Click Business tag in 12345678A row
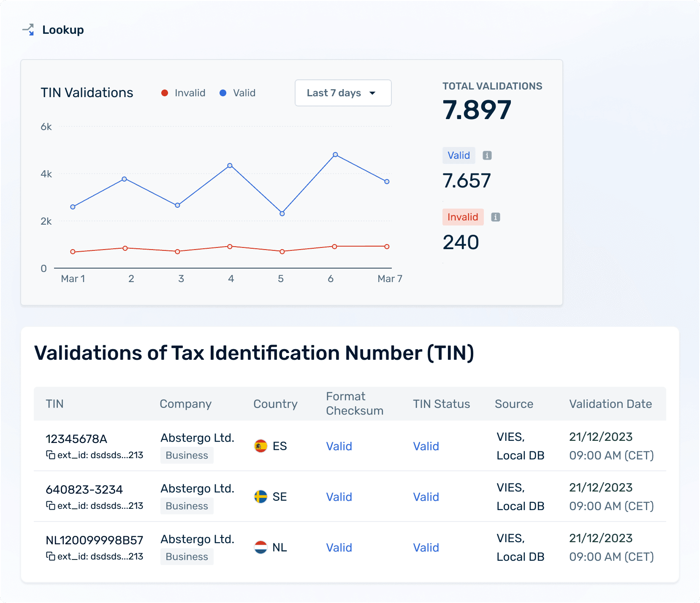 pos(187,455)
